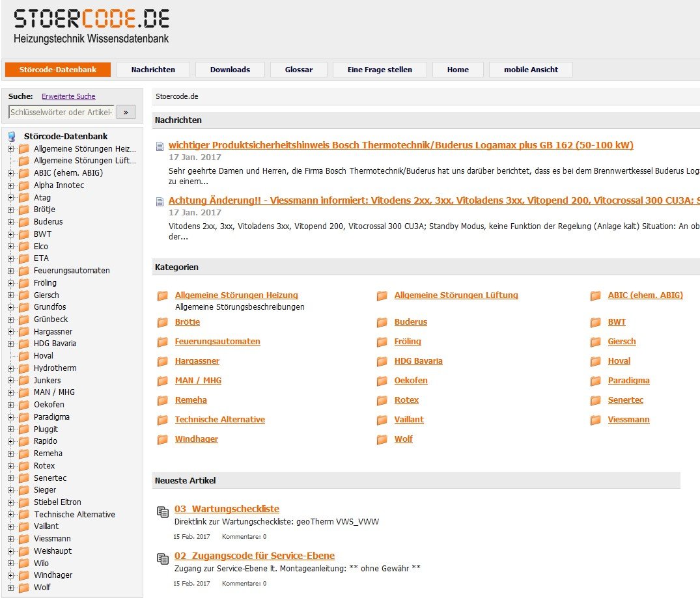
Task: Open the Downloads navigation tab
Action: pos(230,70)
